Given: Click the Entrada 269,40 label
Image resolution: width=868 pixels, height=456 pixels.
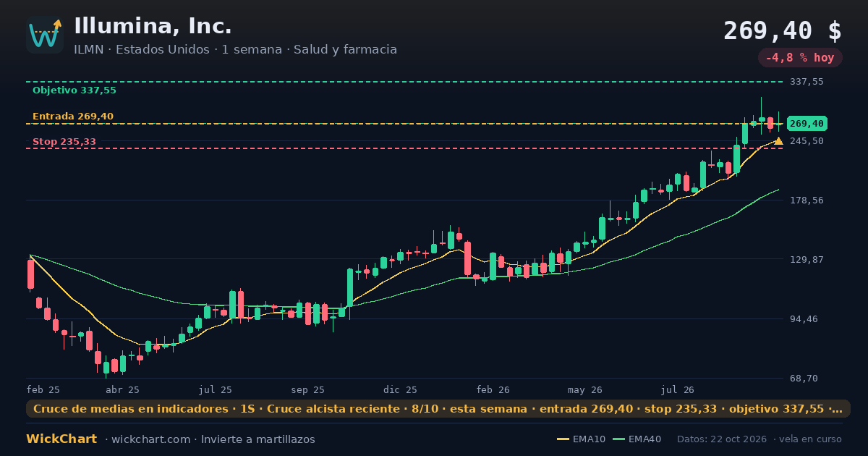Looking at the screenshot, I should pyautogui.click(x=73, y=117).
